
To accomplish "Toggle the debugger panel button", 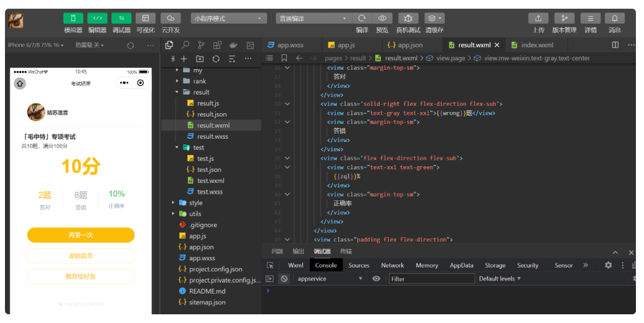I will tap(121, 18).
